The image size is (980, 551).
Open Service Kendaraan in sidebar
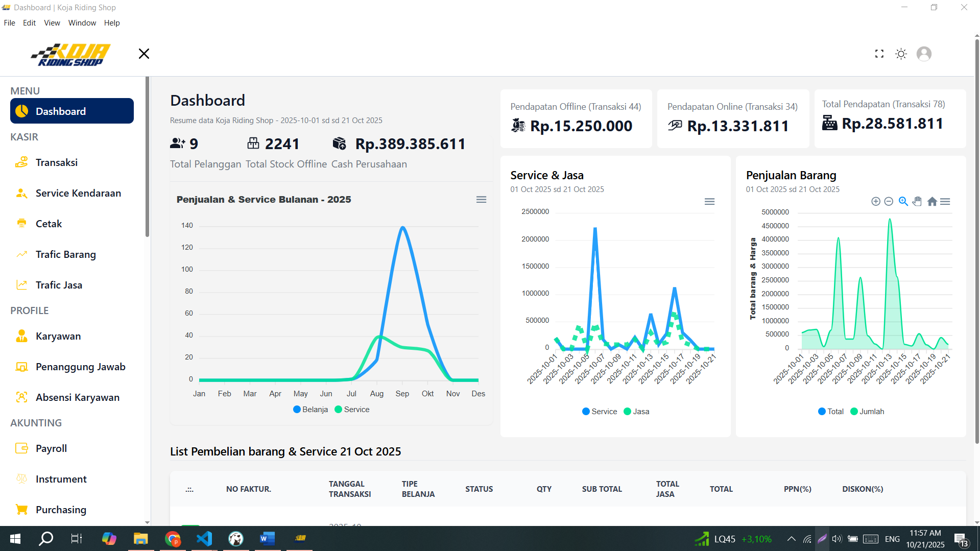[x=78, y=193]
